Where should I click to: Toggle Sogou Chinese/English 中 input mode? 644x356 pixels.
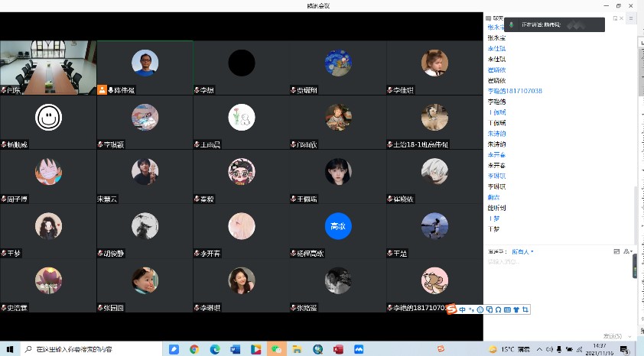[x=463, y=309]
